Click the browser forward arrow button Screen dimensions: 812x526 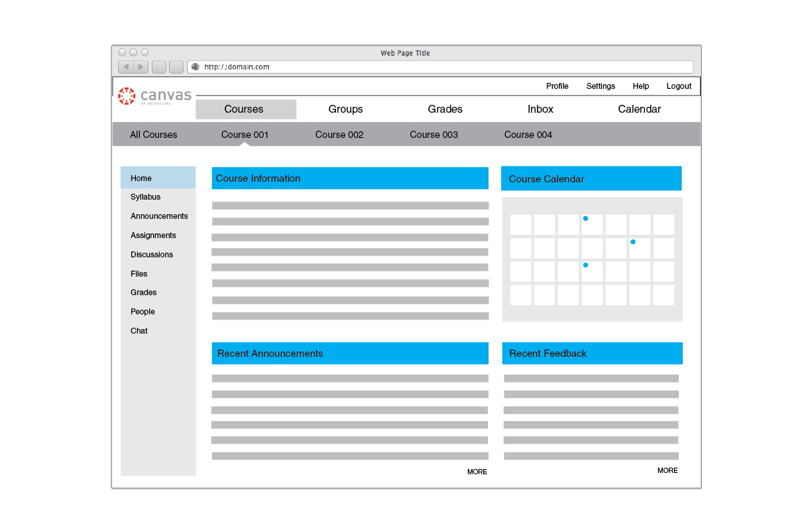pos(141,67)
